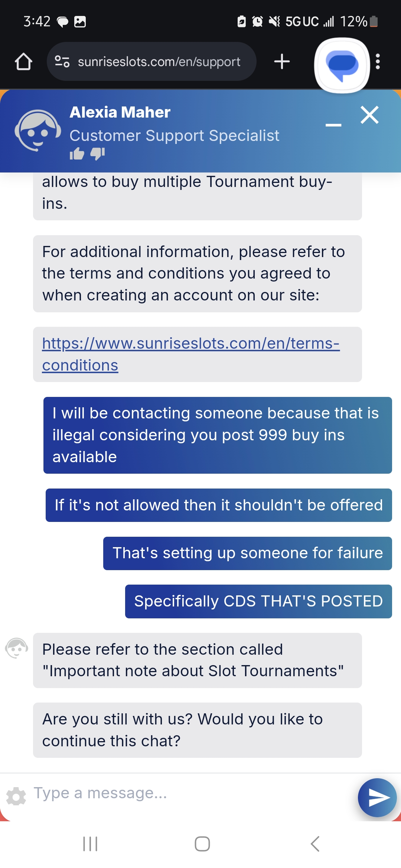Click the sunriseslots.com/en/support address bar
401x868 pixels.
(151, 62)
